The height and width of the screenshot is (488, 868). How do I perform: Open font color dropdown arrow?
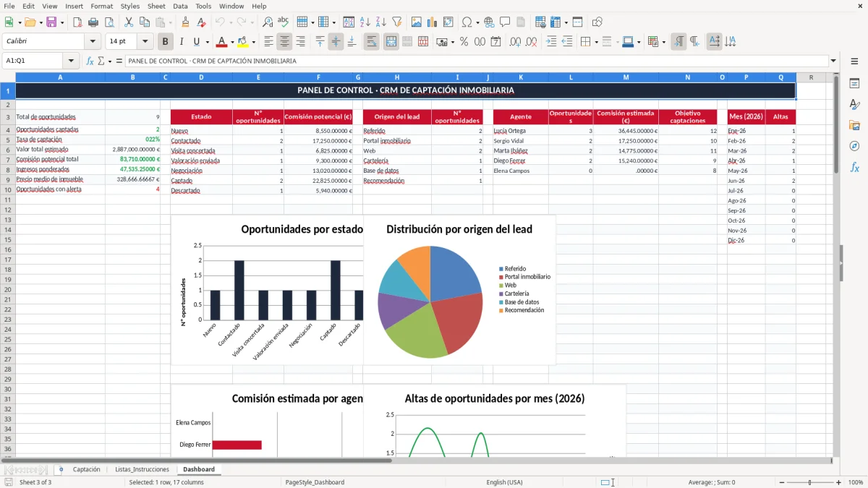tap(232, 42)
